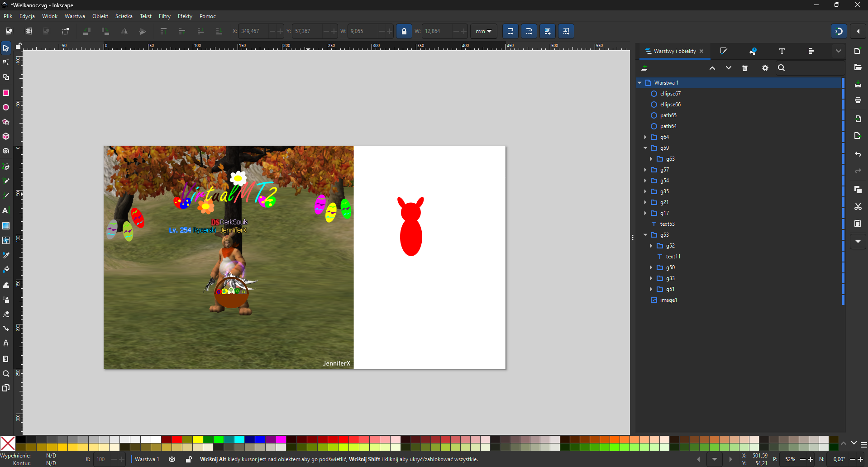This screenshot has width=868, height=467.
Task: Collapse the g53 group
Action: (x=645, y=235)
